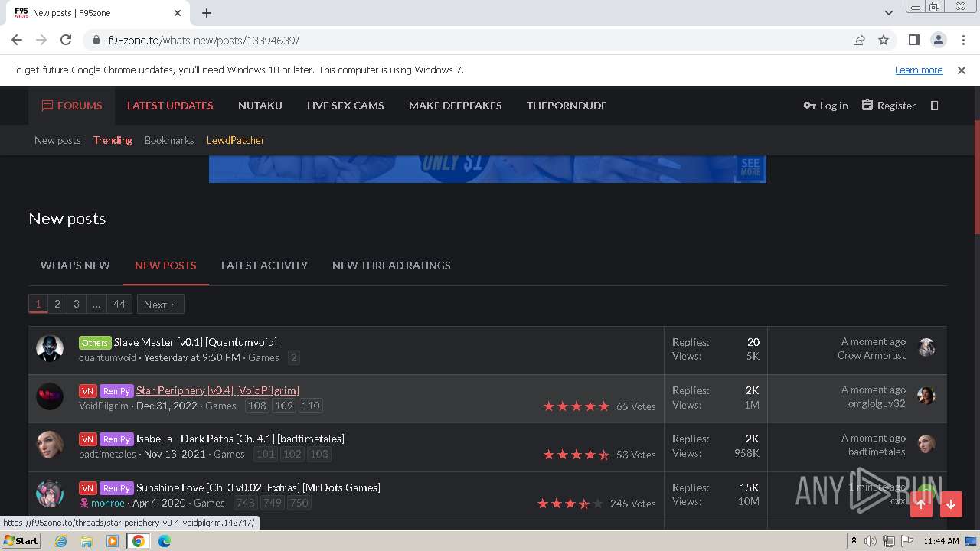Viewport: 980px width, 551px height.
Task: Jump to bottom with red down arrow
Action: coord(951,504)
